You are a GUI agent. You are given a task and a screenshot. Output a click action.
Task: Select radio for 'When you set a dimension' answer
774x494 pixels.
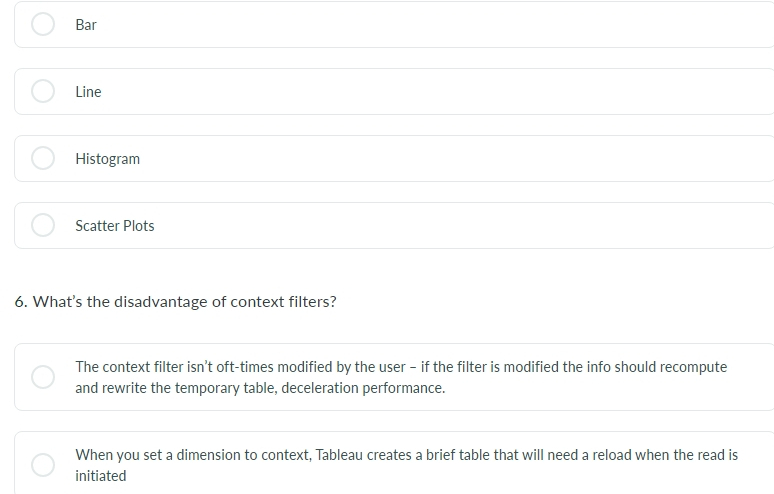click(x=43, y=465)
